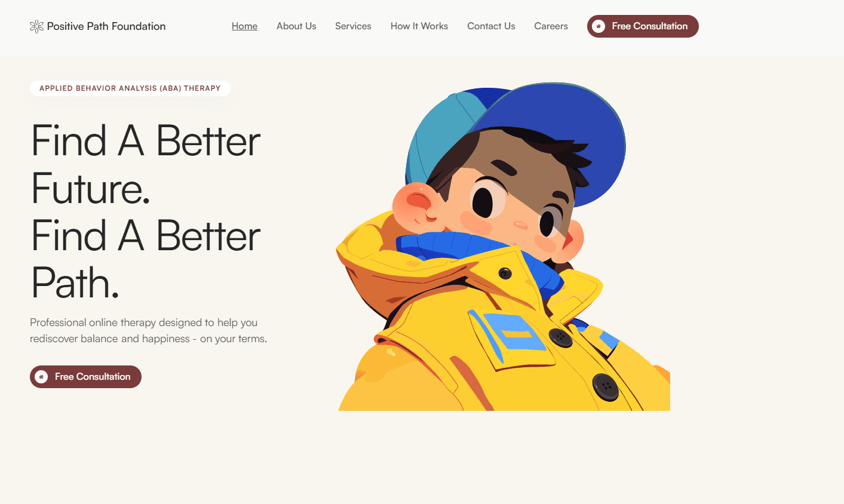Screen dimensions: 844x504
Task: Click the round icon in header Free Consultation
Action: (599, 26)
